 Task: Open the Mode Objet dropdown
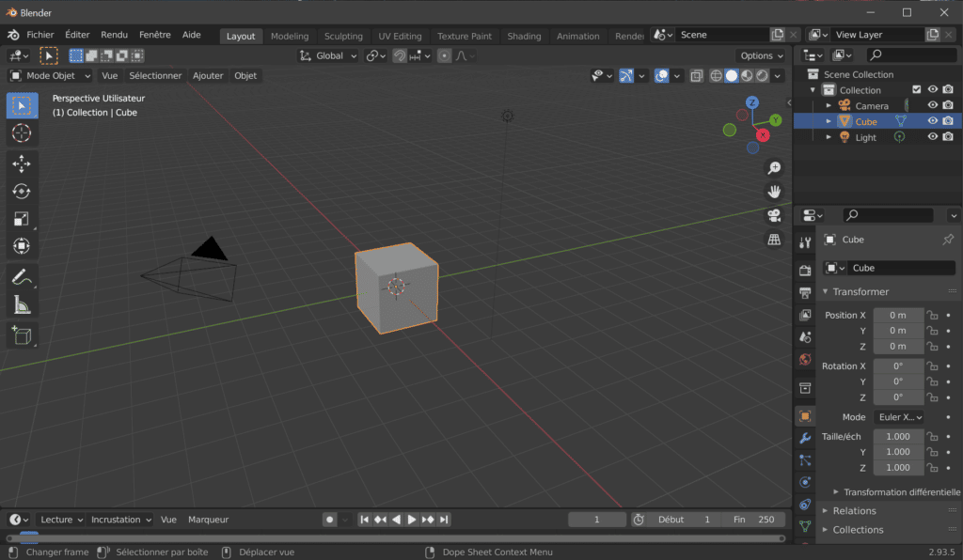[x=51, y=75]
